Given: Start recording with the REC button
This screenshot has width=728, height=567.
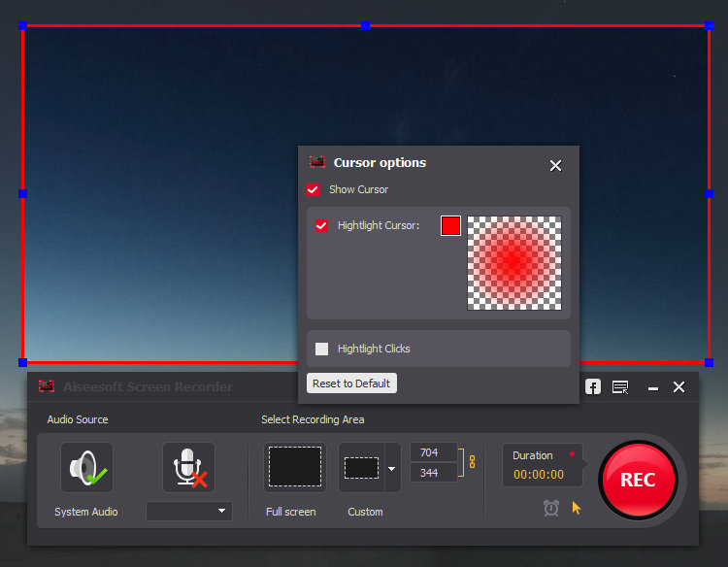Looking at the screenshot, I should (638, 480).
